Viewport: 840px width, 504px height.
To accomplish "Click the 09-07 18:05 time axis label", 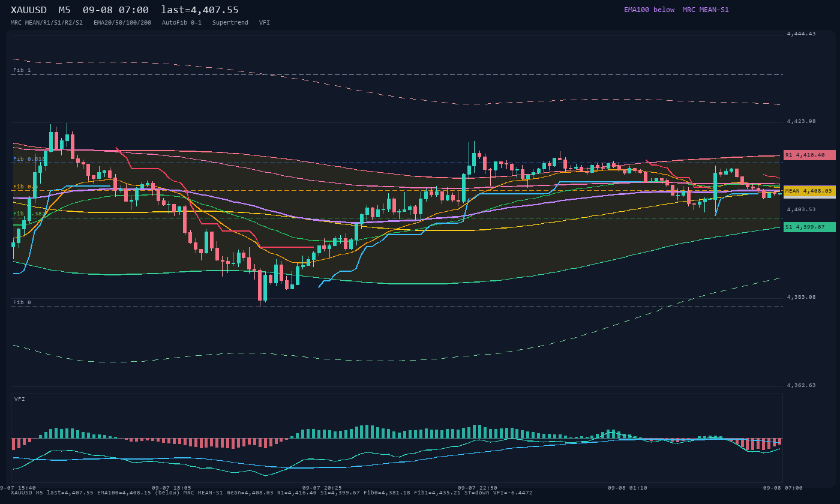I will (172, 488).
